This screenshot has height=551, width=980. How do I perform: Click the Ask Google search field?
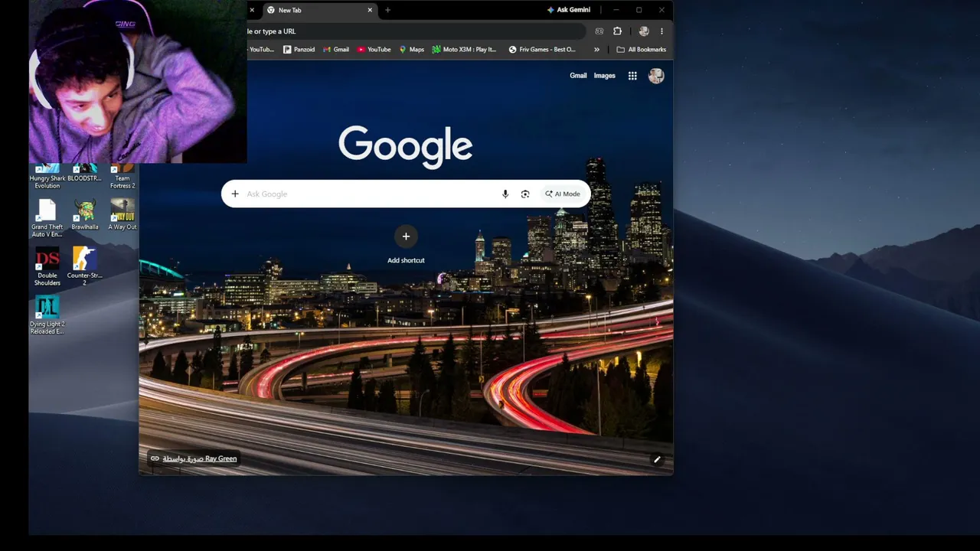[370, 194]
